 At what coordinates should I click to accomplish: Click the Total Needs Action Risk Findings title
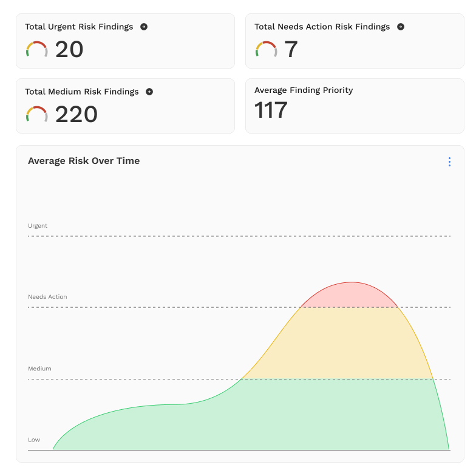click(322, 27)
